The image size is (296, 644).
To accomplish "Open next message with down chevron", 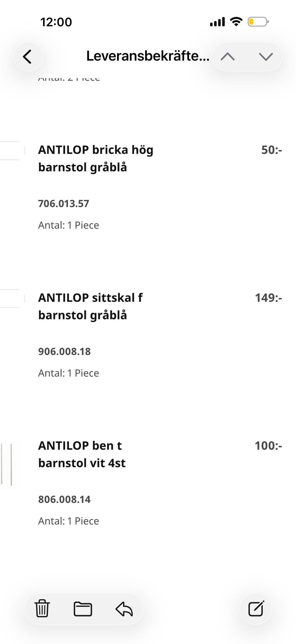I will coord(266,57).
